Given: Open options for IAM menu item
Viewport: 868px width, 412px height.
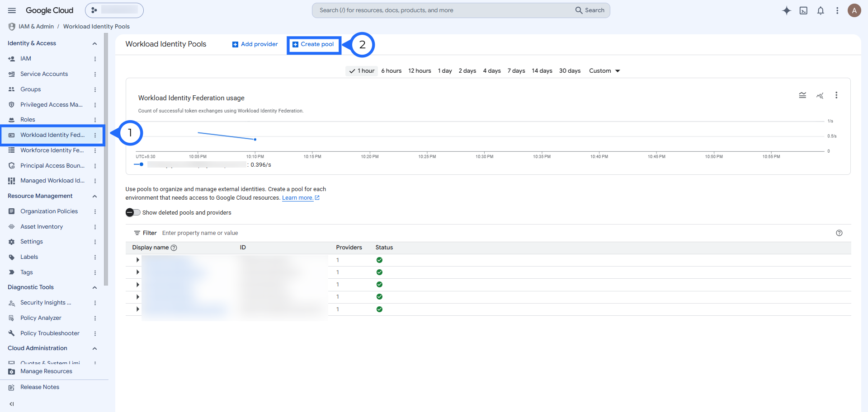Looking at the screenshot, I should click(95, 59).
